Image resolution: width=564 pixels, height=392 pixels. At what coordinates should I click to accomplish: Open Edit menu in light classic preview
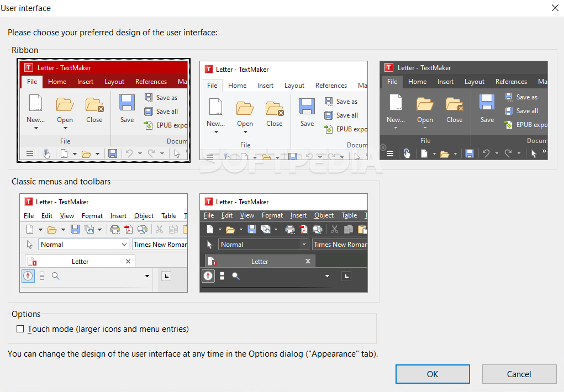pos(47,216)
